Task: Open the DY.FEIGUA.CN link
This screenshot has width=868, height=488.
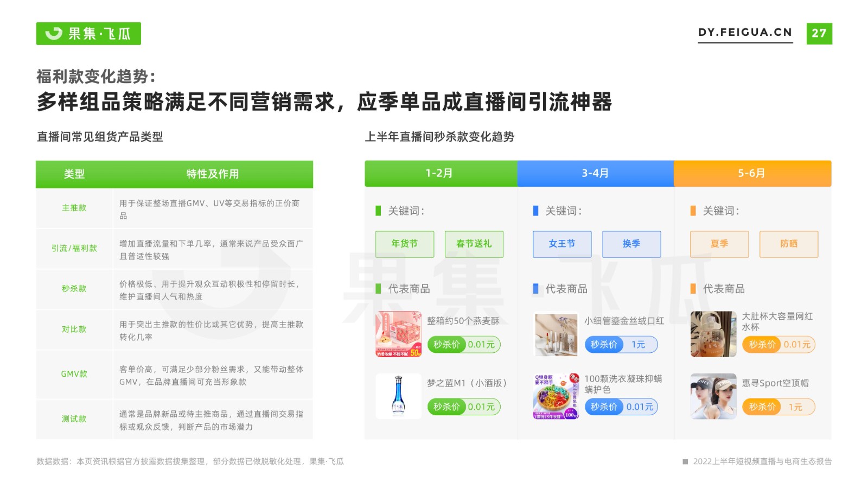Action: pos(745,33)
